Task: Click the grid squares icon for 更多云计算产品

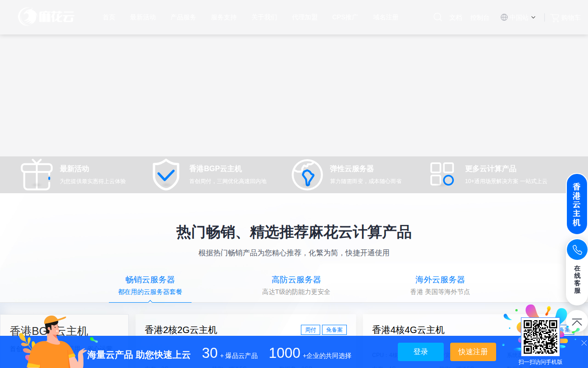Action: click(442, 174)
